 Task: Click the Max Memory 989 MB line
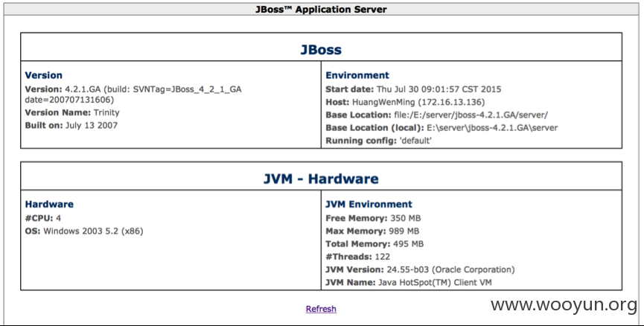[x=372, y=231]
